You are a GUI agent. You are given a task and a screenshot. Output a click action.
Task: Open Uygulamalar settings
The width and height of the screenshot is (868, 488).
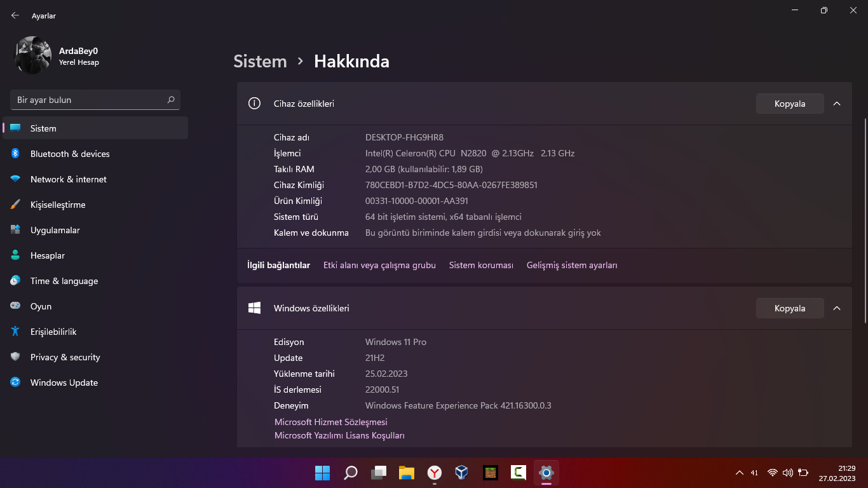click(95, 230)
